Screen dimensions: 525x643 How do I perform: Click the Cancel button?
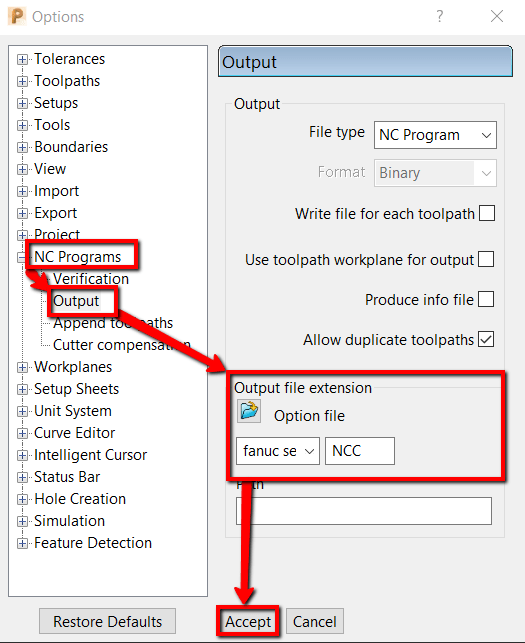[x=315, y=622]
